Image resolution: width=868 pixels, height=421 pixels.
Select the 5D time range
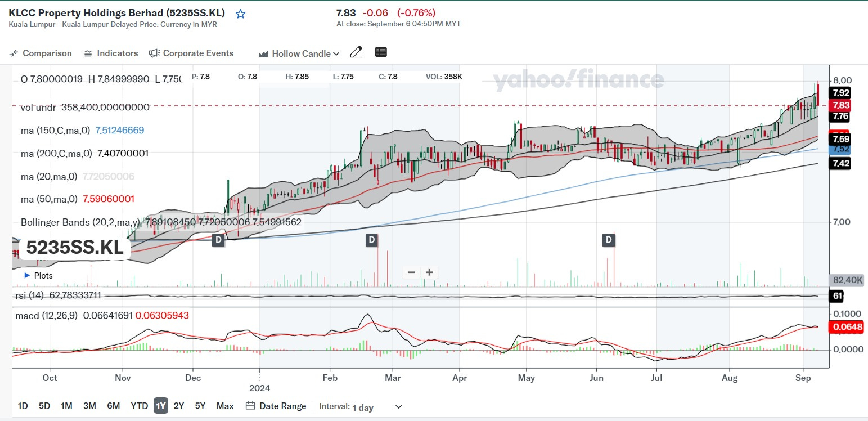coord(44,406)
